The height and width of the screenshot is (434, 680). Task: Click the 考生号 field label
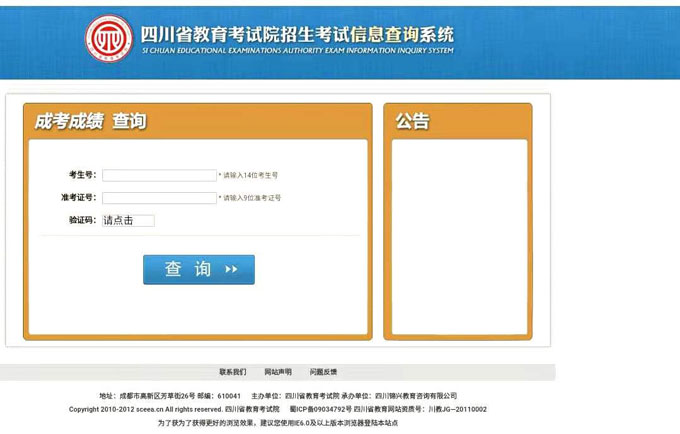pos(82,175)
